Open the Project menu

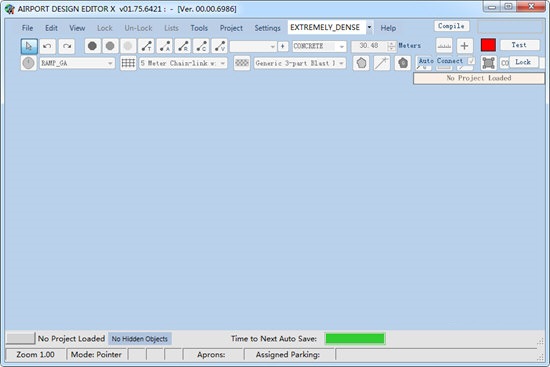click(231, 28)
